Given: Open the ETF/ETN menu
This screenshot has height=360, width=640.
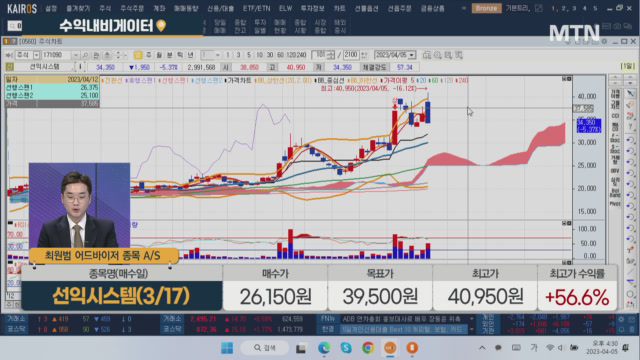Looking at the screenshot, I should click(256, 8).
